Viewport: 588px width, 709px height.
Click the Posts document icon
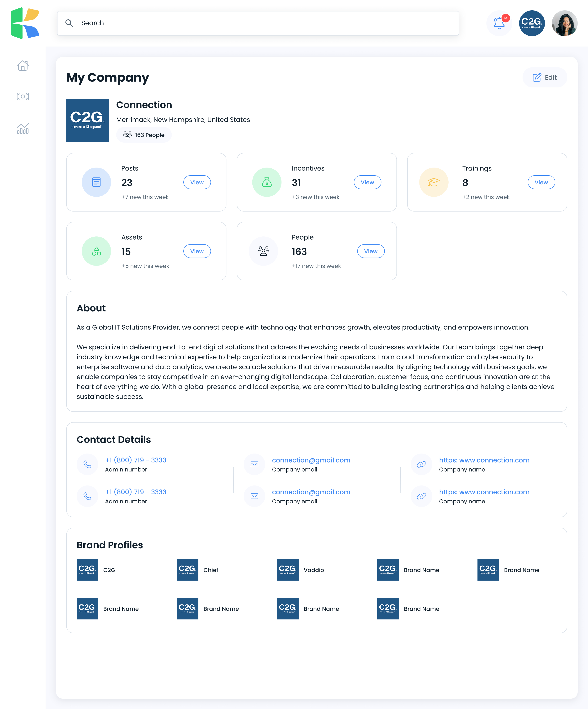(x=97, y=182)
